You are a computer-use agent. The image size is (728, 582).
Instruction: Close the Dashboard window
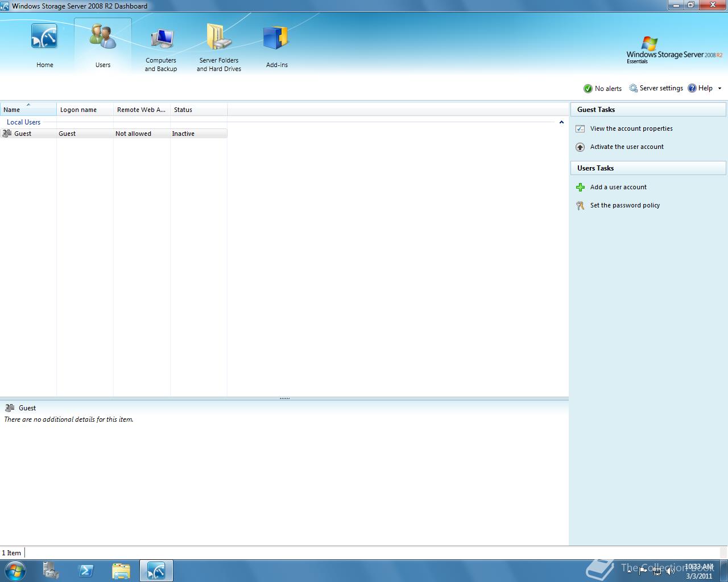click(713, 5)
